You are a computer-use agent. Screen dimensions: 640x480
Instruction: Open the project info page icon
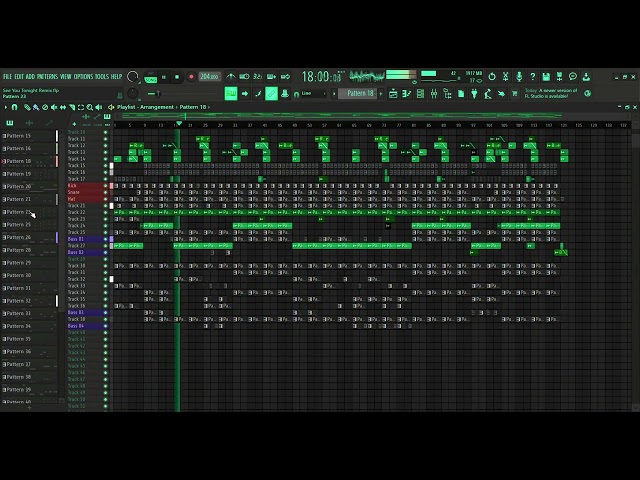coord(461,94)
